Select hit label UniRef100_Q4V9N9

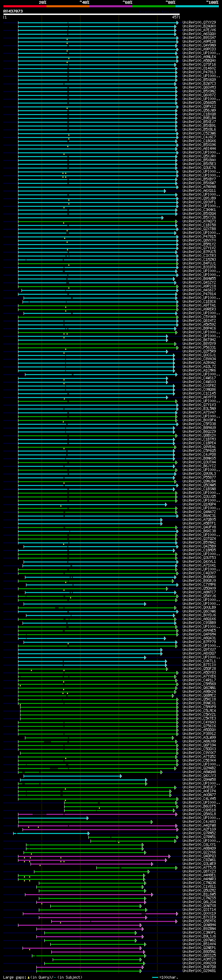click(199, 45)
